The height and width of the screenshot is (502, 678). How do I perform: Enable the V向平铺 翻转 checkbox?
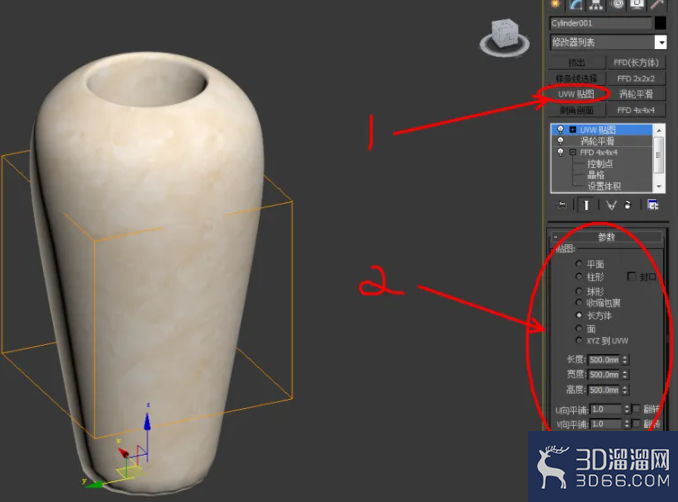click(636, 424)
